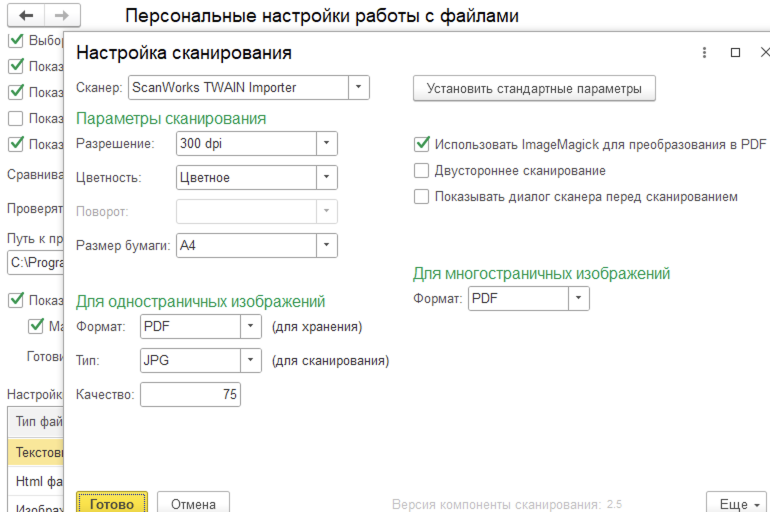Toggle the Показ checkbox below the C:\Progra path
Viewport: 770px width, 512px height.
(x=16, y=300)
